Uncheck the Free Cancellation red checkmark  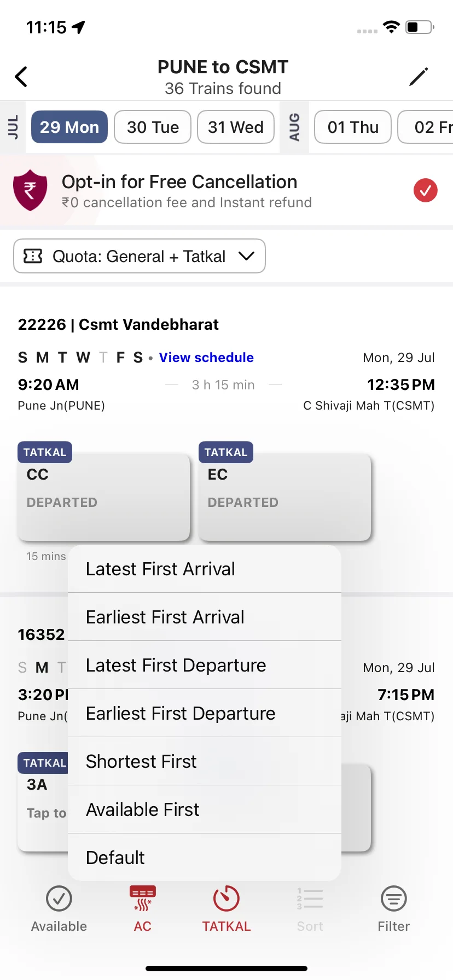coord(425,190)
